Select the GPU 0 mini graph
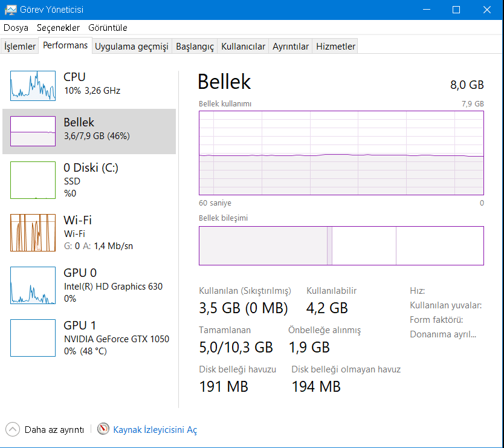 point(33,285)
